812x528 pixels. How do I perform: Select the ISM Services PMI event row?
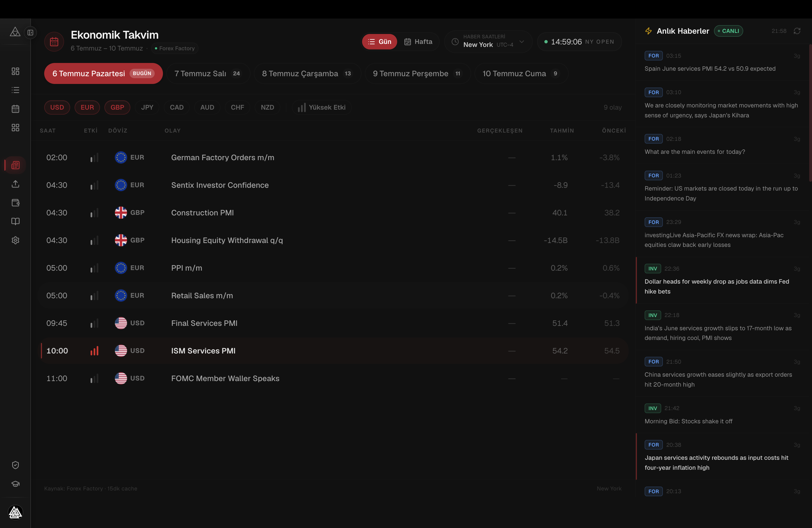pyautogui.click(x=333, y=351)
